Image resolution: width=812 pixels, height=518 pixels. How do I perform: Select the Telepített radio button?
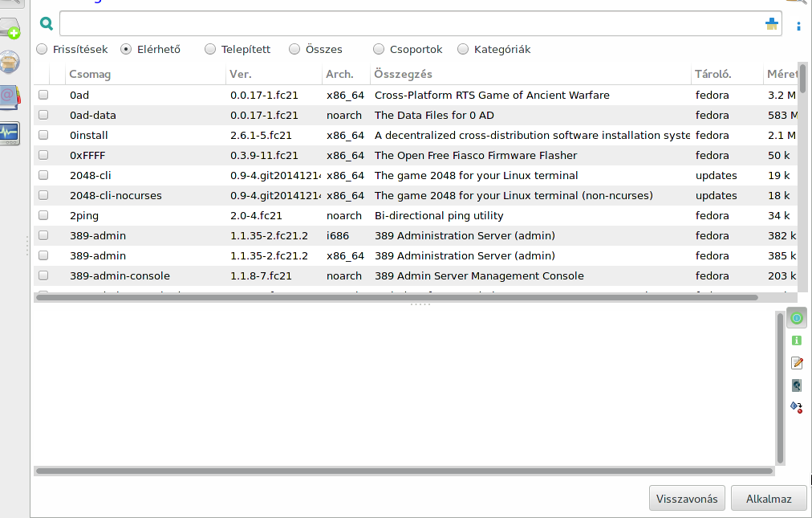click(210, 50)
